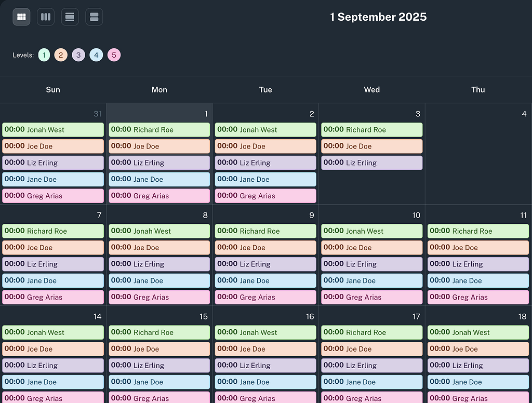Select day number 10
Image resolution: width=532 pixels, height=403 pixels.
tap(416, 216)
